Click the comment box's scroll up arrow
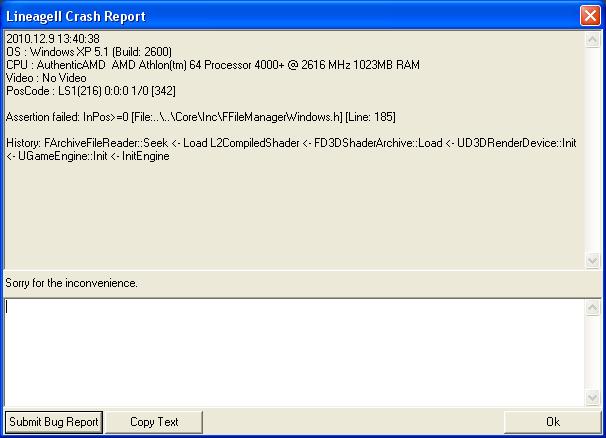Screen dimensions: 606x438 pos(592,308)
